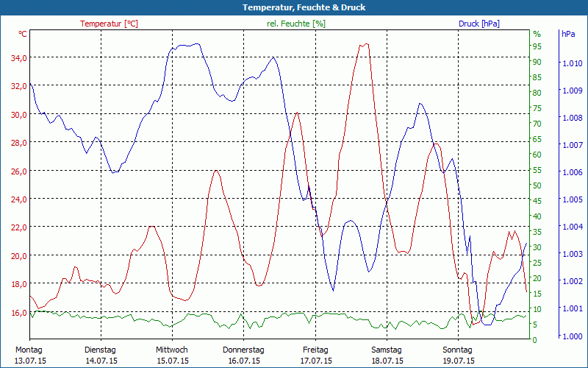Click the chart title "Temperatur, Feuchte & Druck"
Image resolution: width=588 pixels, height=368 pixels.
click(x=294, y=7)
